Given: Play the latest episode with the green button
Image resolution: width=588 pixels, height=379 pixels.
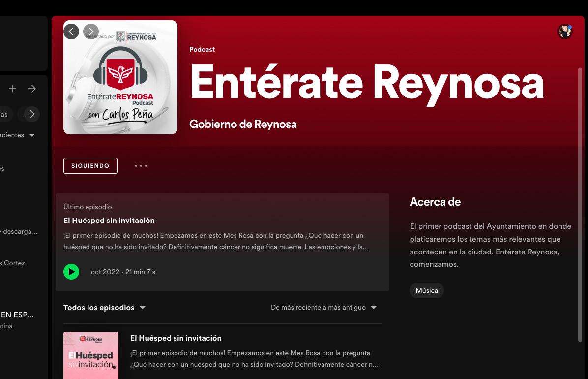Looking at the screenshot, I should click(x=71, y=272).
